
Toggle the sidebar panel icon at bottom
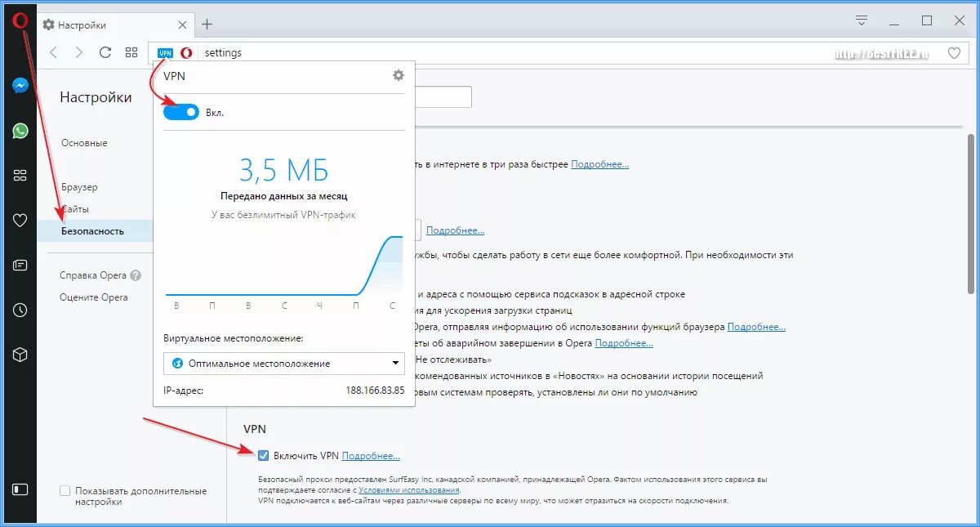pos(20,489)
